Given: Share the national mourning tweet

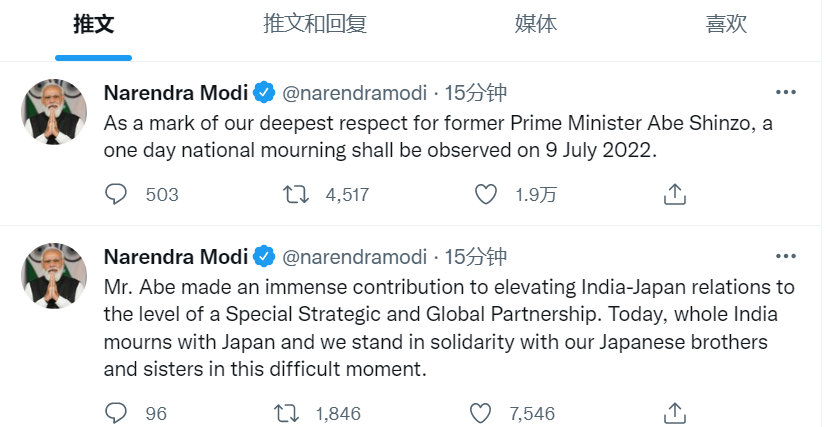Looking at the screenshot, I should coord(675,194).
